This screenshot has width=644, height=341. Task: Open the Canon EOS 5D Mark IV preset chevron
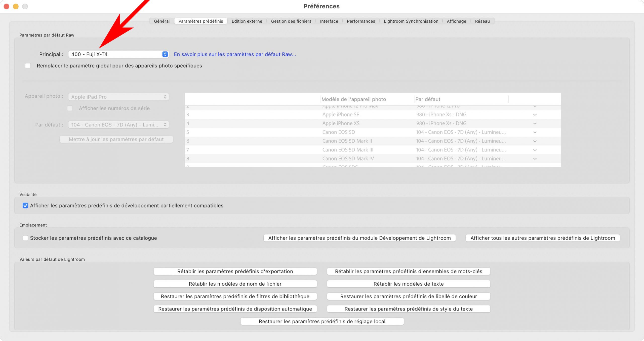535,159
